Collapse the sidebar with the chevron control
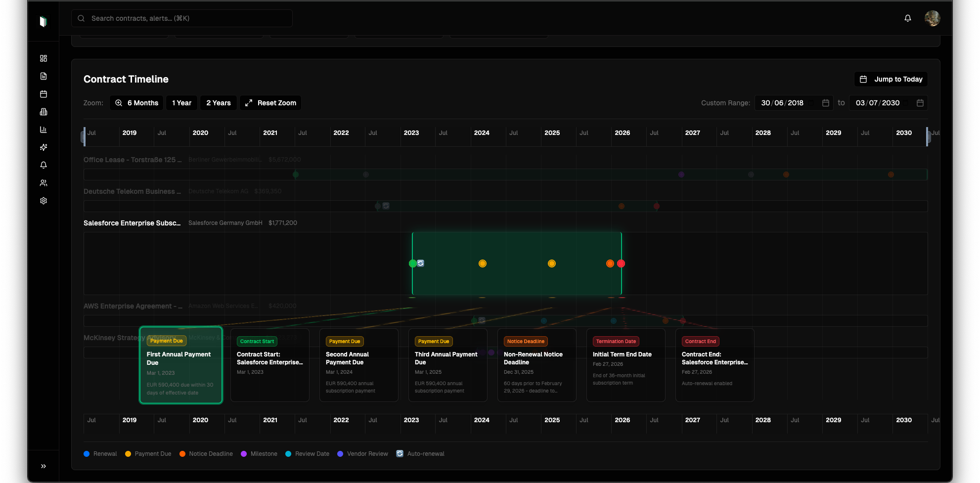Screen dimensions: 980x483 (44, 466)
